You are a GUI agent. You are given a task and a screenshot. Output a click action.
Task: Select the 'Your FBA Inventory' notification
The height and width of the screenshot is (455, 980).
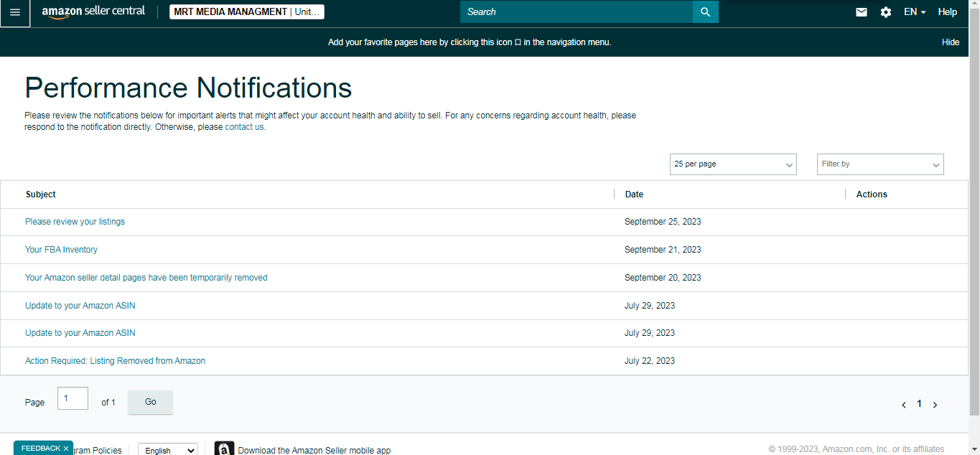point(61,250)
